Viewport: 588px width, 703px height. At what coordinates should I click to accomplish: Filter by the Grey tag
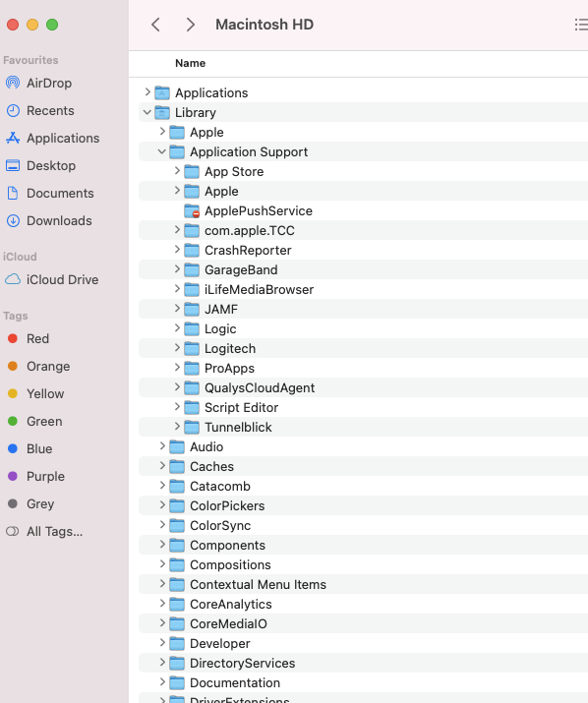point(40,504)
